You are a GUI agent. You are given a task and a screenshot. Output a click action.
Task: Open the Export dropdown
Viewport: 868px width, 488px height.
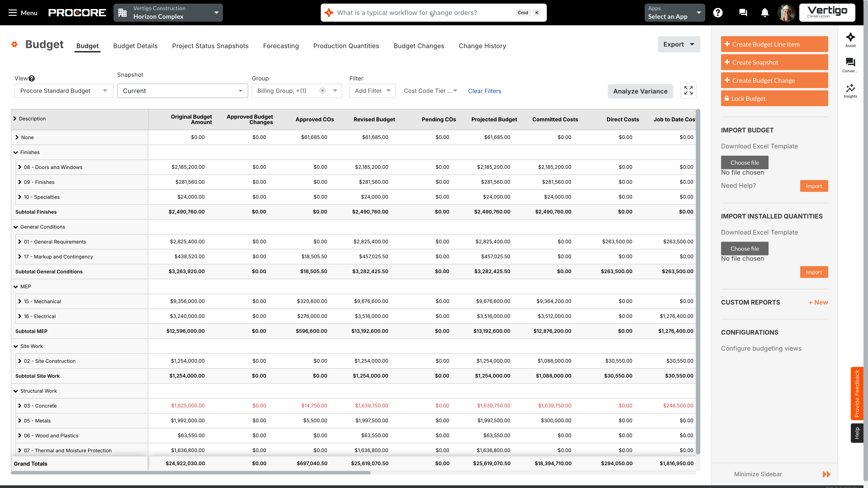pos(678,44)
